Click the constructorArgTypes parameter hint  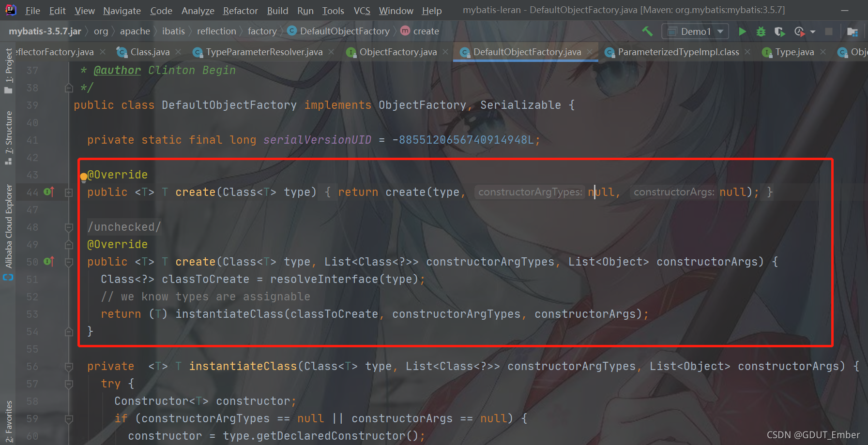tap(530, 192)
